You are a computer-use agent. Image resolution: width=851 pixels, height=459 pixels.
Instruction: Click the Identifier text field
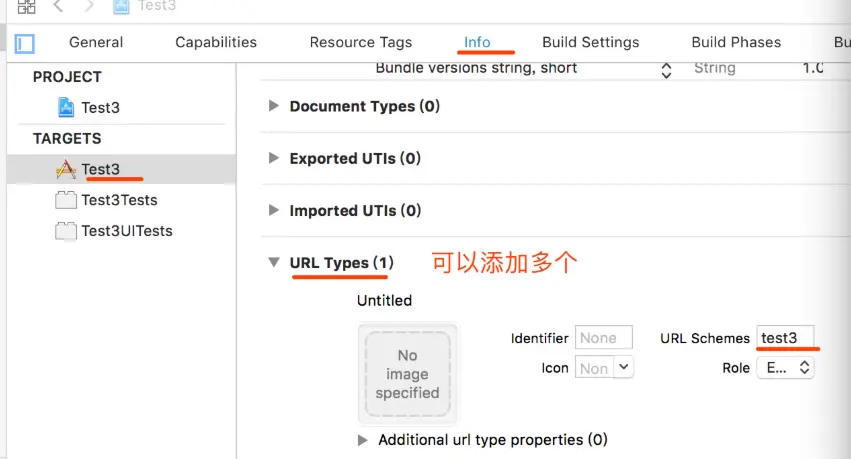click(x=604, y=338)
